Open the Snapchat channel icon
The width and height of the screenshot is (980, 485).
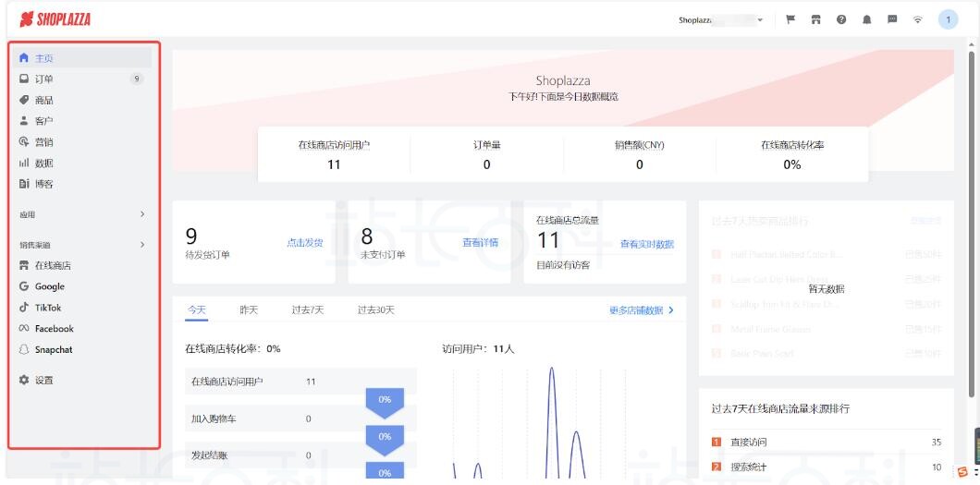point(24,349)
